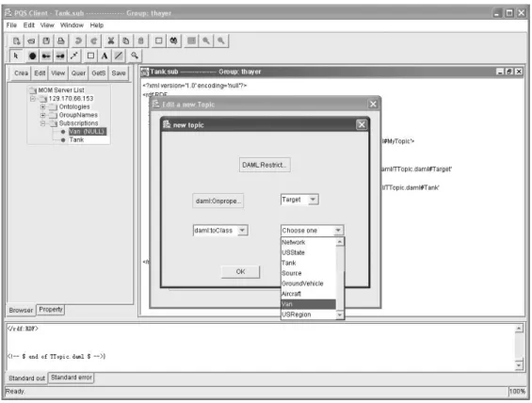Select the solid circle node tool
532x403 pixels.
[x=32, y=56]
